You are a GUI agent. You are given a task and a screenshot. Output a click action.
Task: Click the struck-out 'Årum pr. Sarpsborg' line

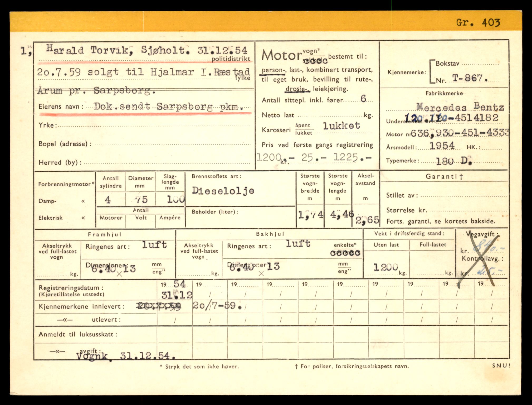coord(96,90)
